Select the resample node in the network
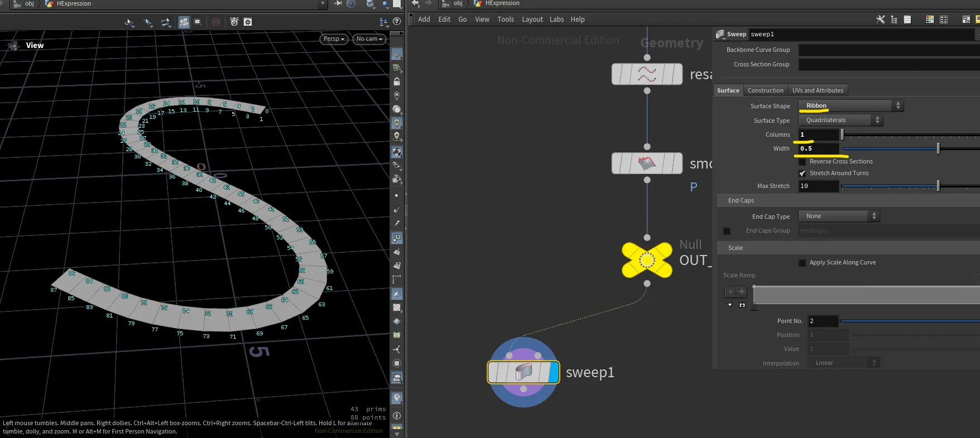 click(x=647, y=74)
